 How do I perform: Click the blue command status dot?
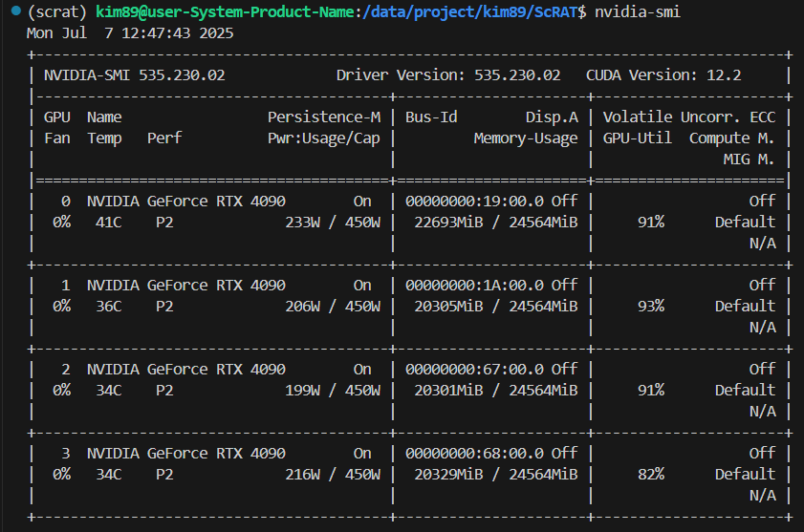point(16,10)
